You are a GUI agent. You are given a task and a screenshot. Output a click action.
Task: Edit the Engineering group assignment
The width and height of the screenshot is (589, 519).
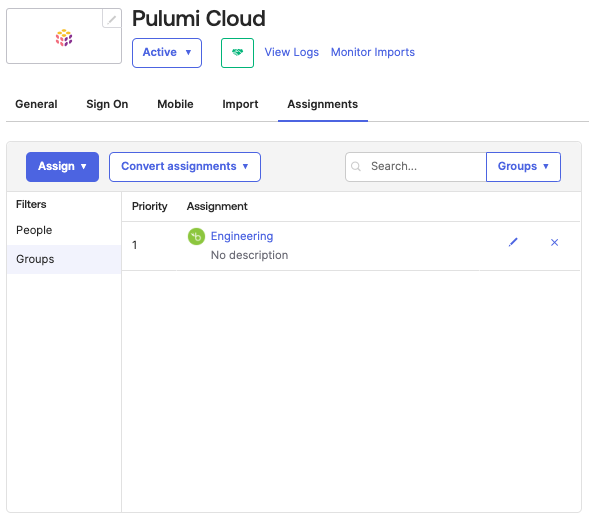point(513,242)
